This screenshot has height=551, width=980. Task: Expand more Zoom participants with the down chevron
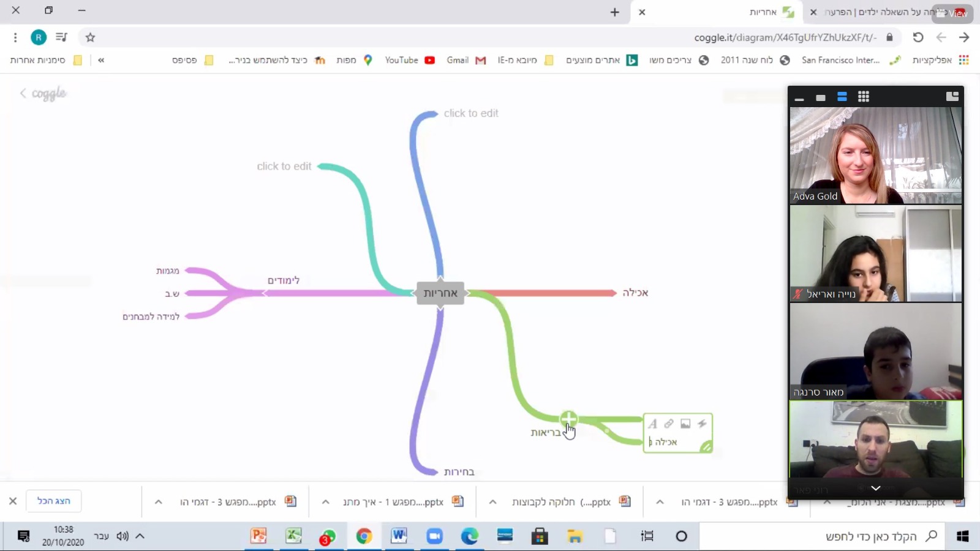pyautogui.click(x=876, y=488)
